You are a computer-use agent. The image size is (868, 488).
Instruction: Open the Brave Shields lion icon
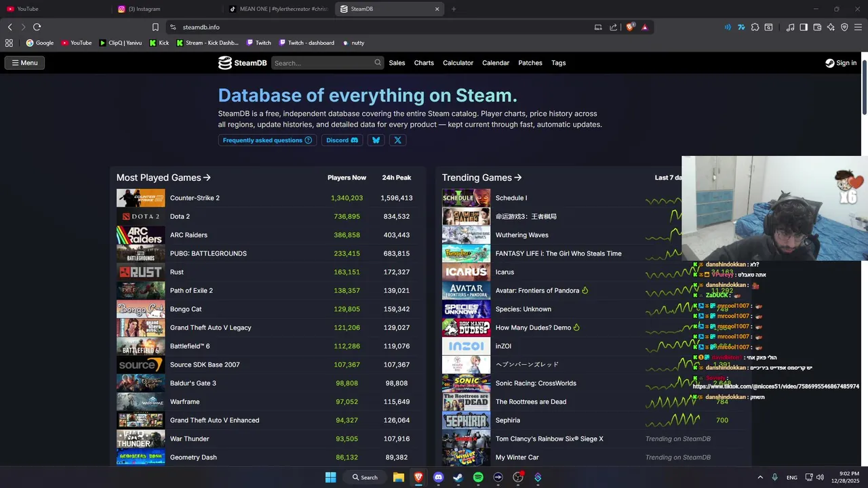(630, 27)
